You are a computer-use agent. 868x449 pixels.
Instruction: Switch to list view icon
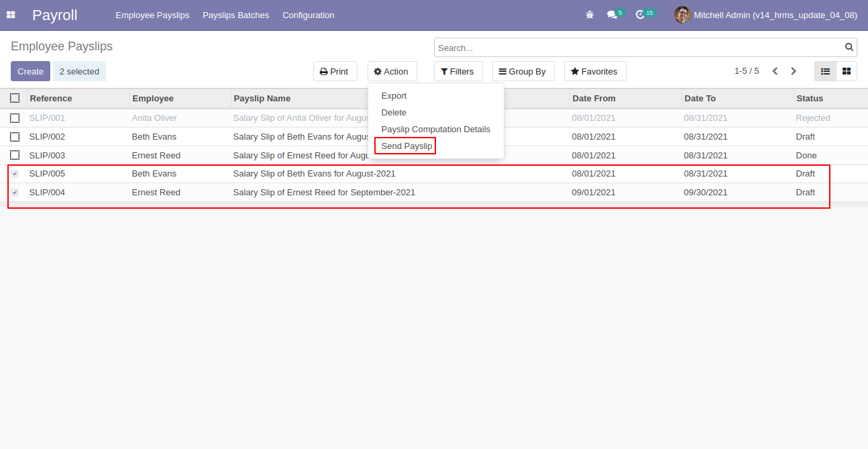(x=825, y=71)
